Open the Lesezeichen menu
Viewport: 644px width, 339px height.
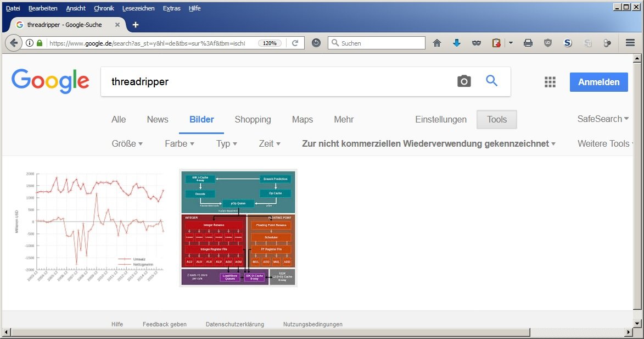138,8
